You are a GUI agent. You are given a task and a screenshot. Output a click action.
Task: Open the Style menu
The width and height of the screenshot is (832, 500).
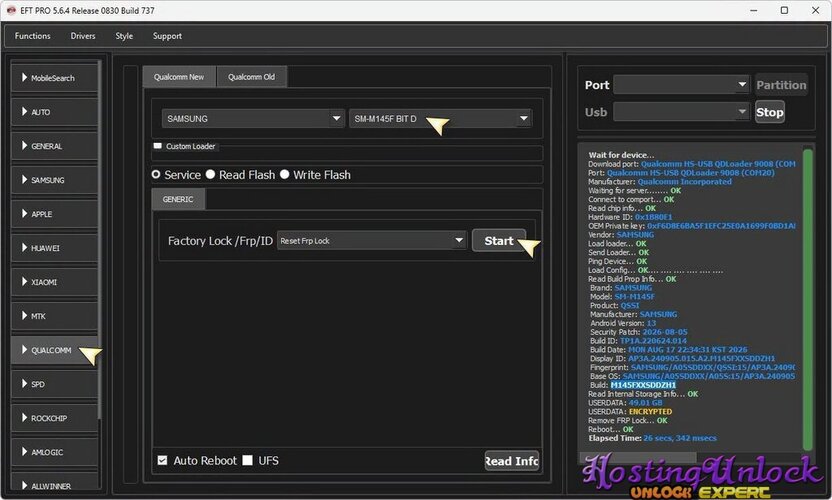coord(124,36)
